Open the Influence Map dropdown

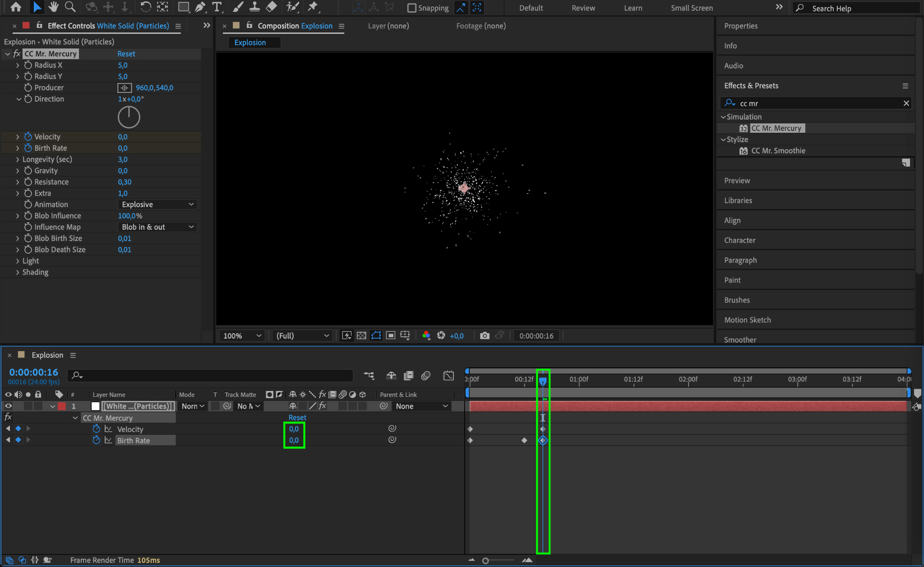[157, 227]
